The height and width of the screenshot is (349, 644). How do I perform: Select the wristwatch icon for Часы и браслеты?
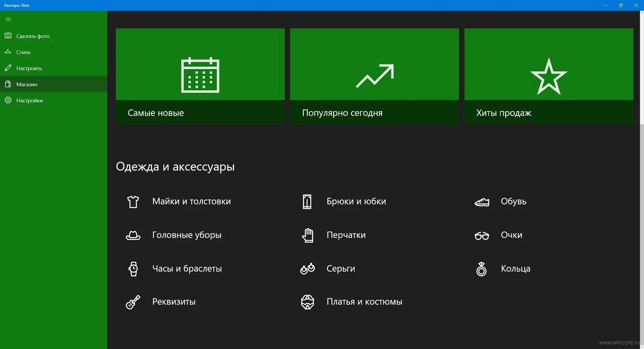(x=133, y=268)
